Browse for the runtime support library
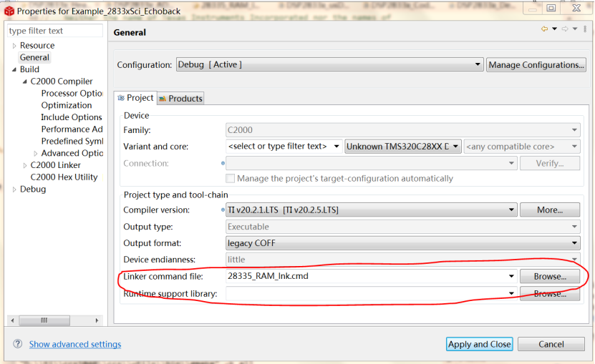Screen dimensions: 595x364 click(550, 293)
